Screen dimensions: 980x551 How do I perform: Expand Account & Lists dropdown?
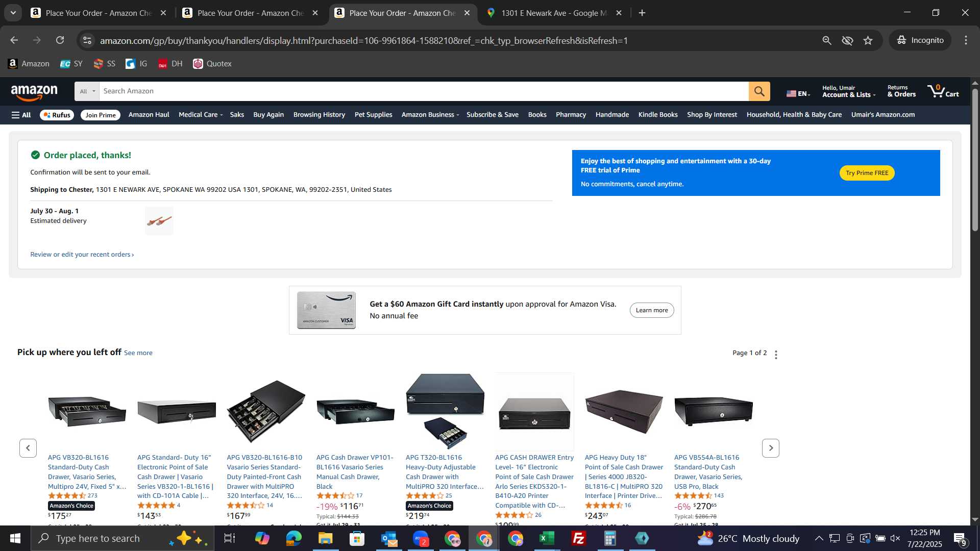point(848,91)
